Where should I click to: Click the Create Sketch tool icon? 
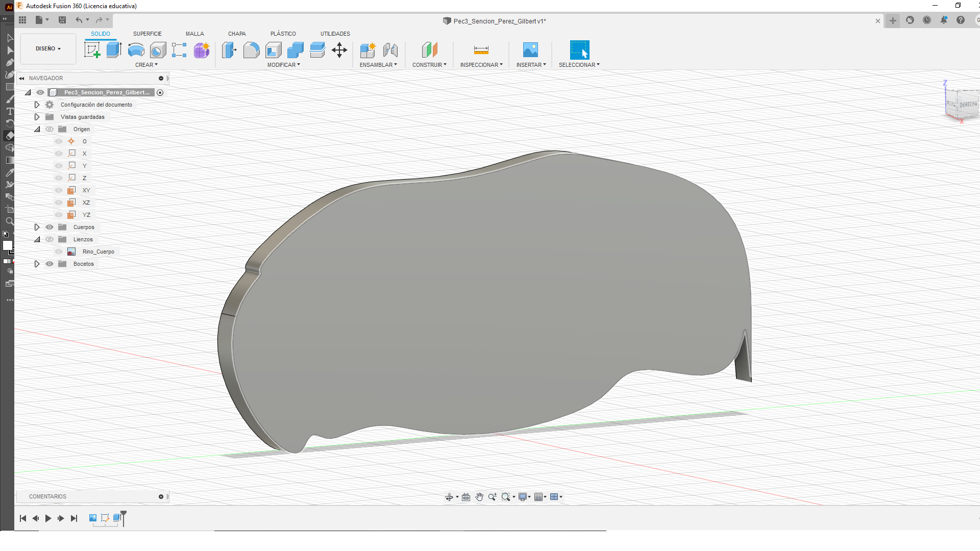point(92,50)
